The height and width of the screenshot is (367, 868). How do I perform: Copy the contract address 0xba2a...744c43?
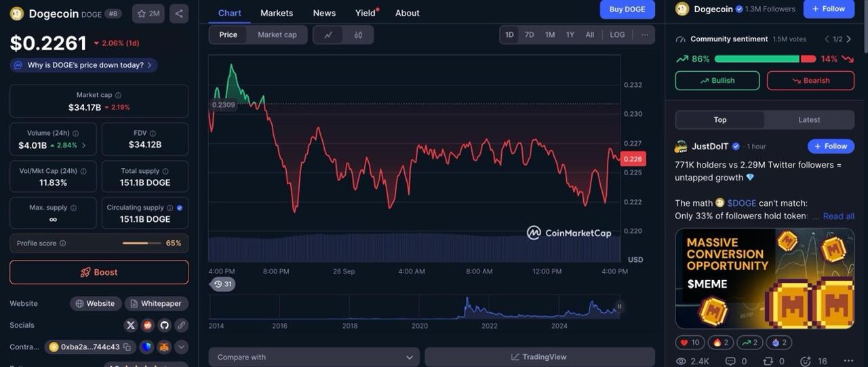coord(127,347)
